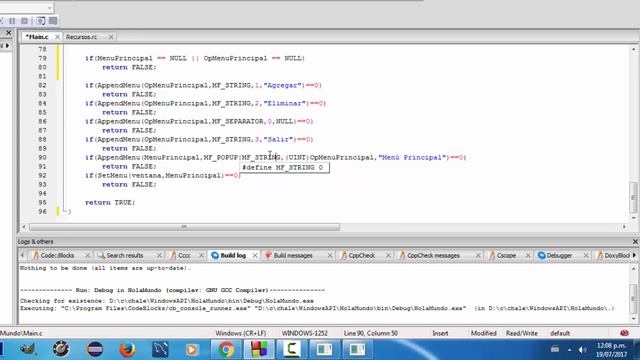Screen dimensions: 640x360
Task: Click the editor horizontal scrollbar thumb
Action: (184, 227)
